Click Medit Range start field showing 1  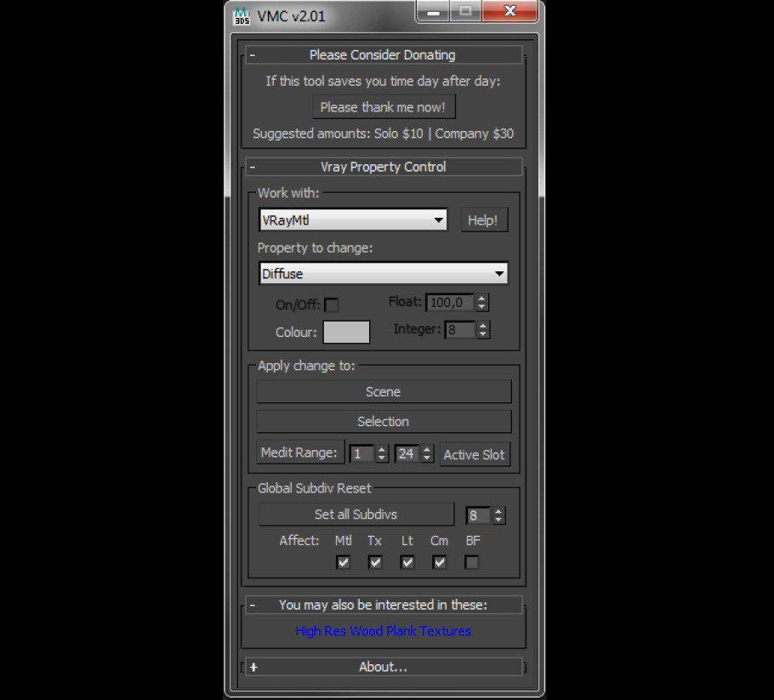[x=362, y=453]
